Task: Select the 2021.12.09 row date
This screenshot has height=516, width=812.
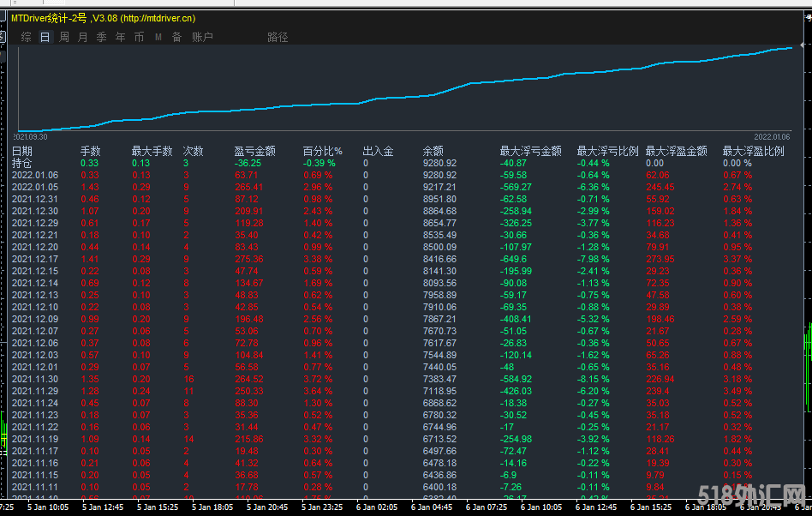Action: [35, 319]
